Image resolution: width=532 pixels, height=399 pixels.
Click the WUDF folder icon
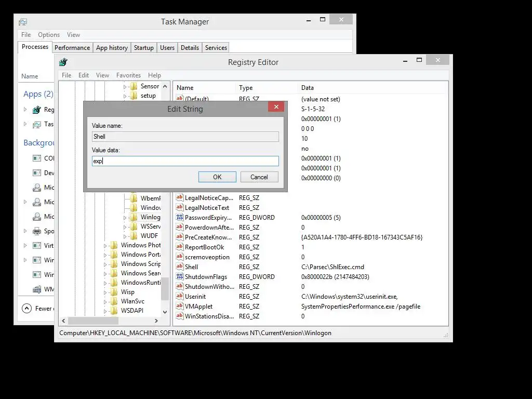tap(134, 235)
